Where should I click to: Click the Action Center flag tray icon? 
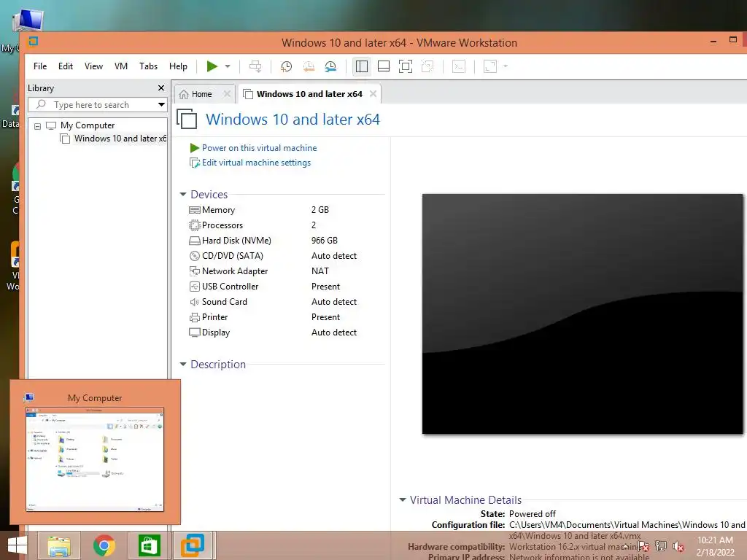643,546
